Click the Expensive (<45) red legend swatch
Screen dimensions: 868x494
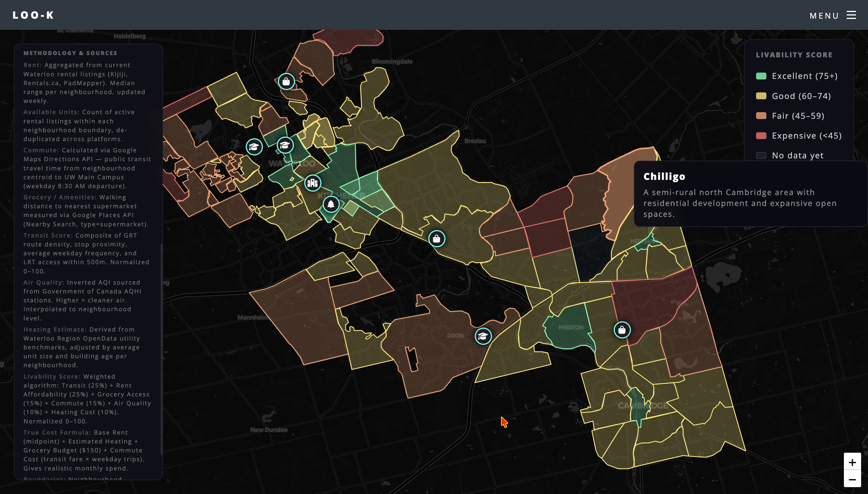click(x=761, y=136)
